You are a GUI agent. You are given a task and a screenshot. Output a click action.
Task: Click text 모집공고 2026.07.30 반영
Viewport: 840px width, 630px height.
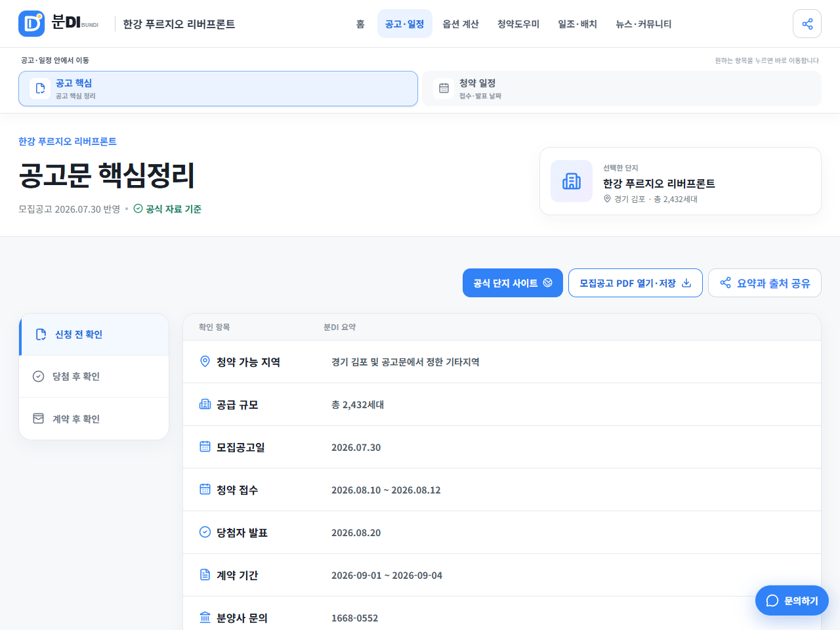[69, 209]
